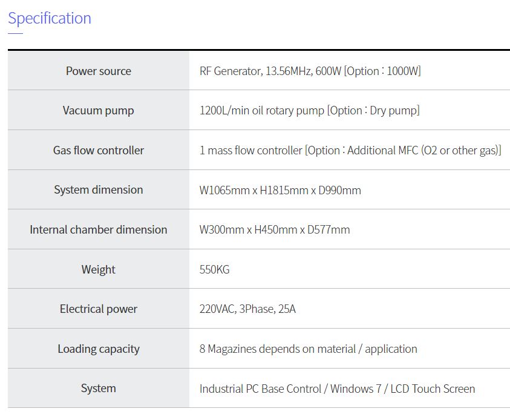510x420 pixels.
Task: Select the Vacuum pump row label
Action: 98,110
